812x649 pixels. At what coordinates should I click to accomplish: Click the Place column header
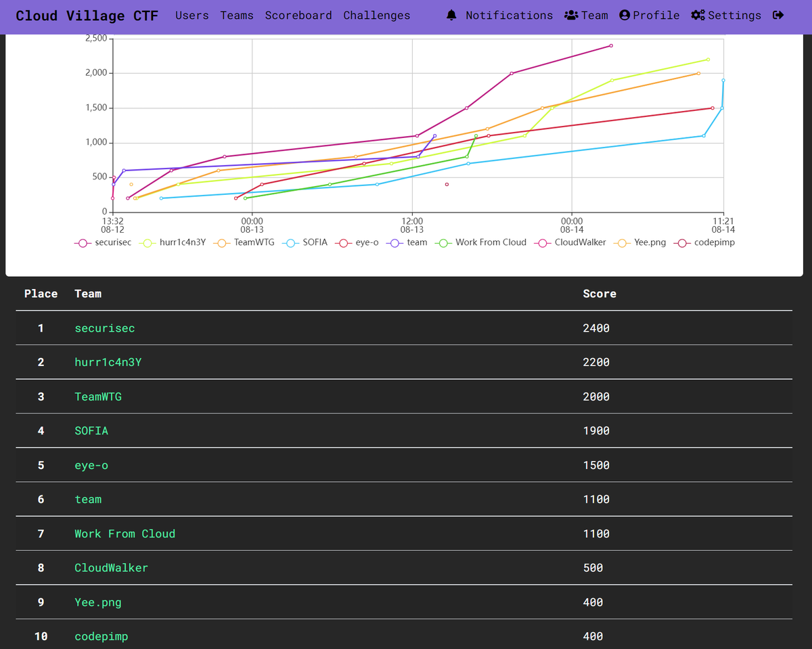pyautogui.click(x=41, y=294)
